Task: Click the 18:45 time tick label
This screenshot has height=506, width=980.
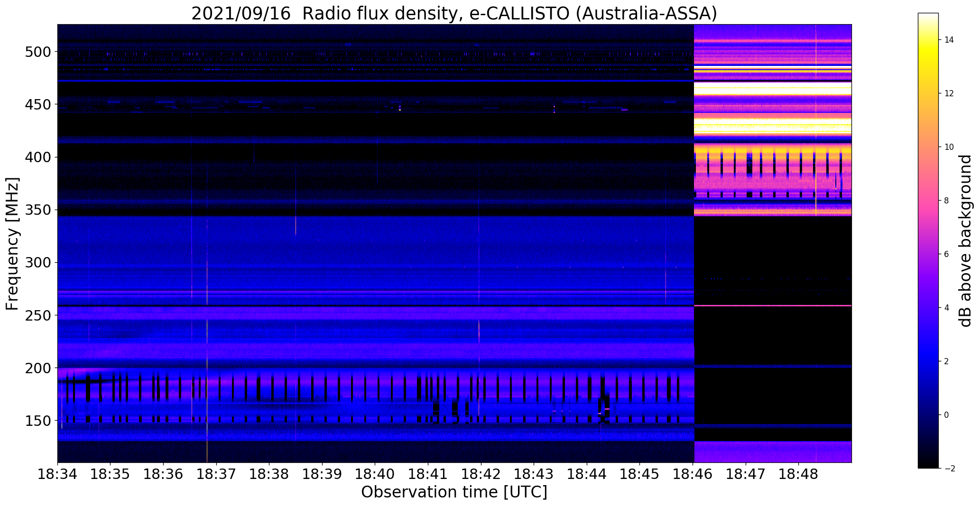Action: coord(640,474)
